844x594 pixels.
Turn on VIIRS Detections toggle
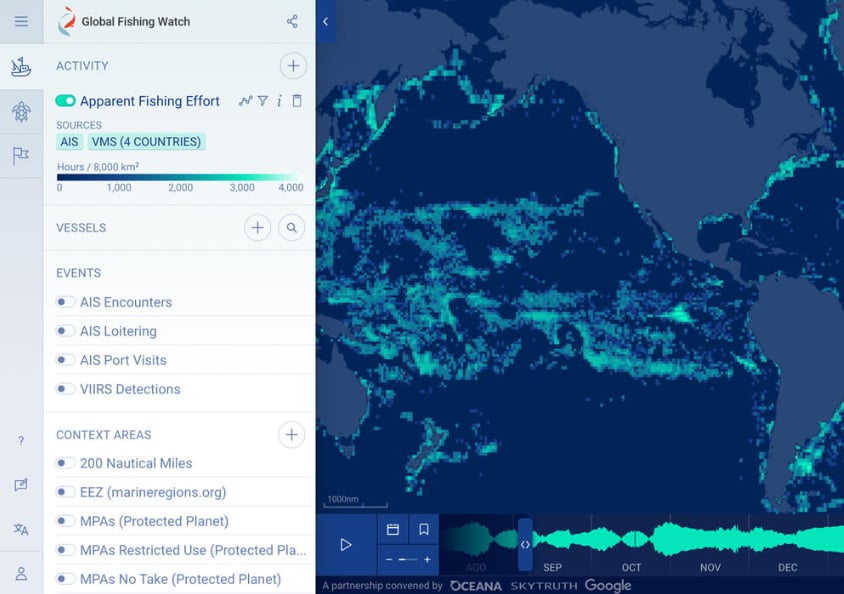66,389
